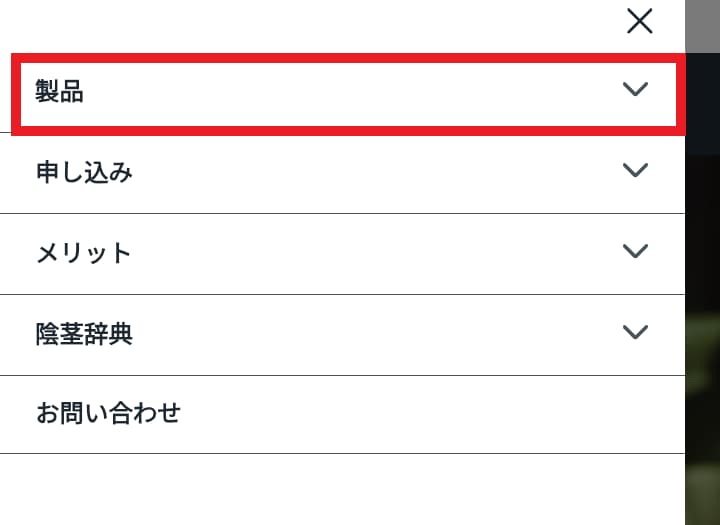720x525 pixels.
Task: Click the 申し込み text label
Action: [84, 172]
